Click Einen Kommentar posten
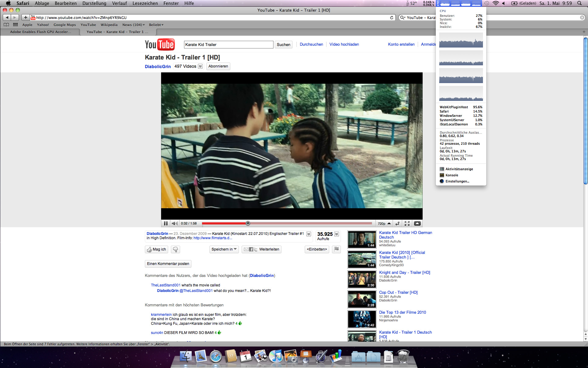 (x=168, y=264)
